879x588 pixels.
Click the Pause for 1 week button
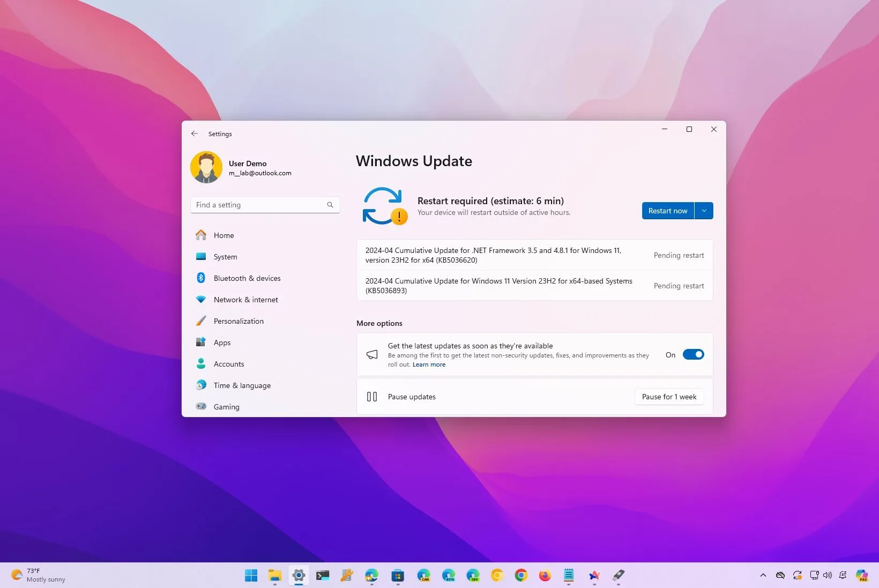click(x=669, y=397)
